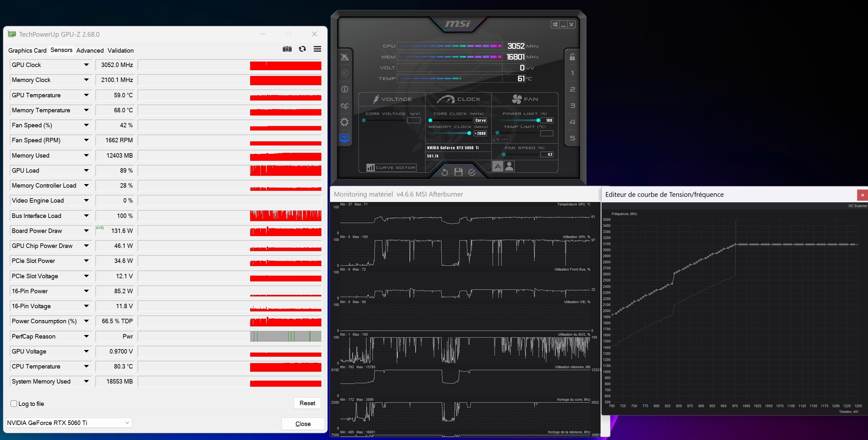Click the hardware monitor icon in Afterburner
The image size is (868, 440).
344,138
